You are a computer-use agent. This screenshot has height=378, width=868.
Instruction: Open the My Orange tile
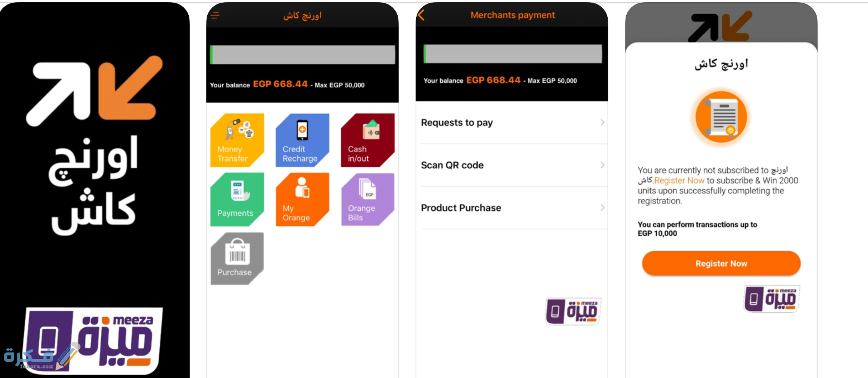coord(302,200)
